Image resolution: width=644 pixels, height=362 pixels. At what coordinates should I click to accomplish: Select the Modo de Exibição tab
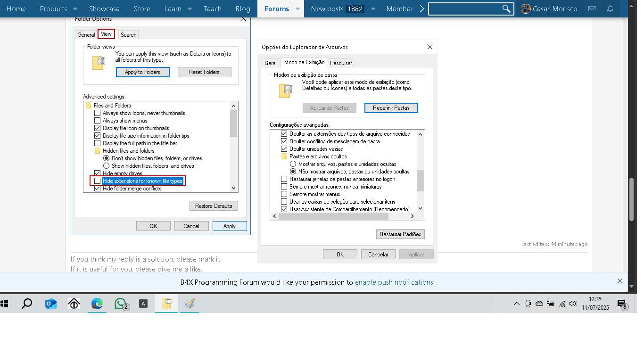pos(305,62)
